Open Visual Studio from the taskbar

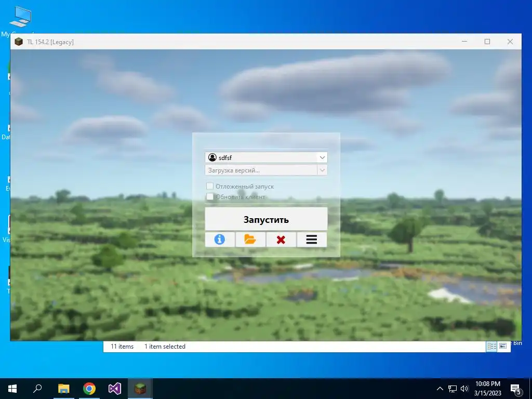click(x=115, y=389)
